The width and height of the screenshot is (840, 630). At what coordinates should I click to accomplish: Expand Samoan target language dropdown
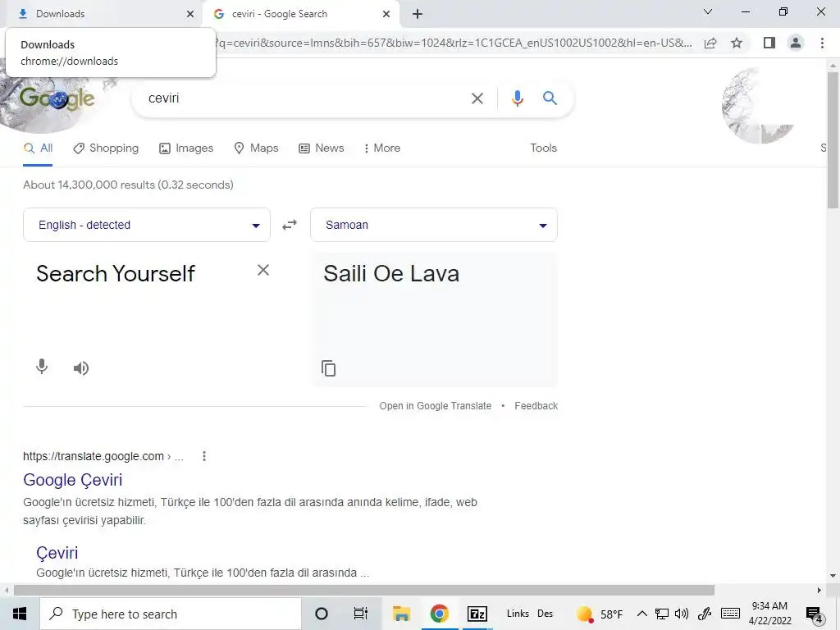[434, 225]
